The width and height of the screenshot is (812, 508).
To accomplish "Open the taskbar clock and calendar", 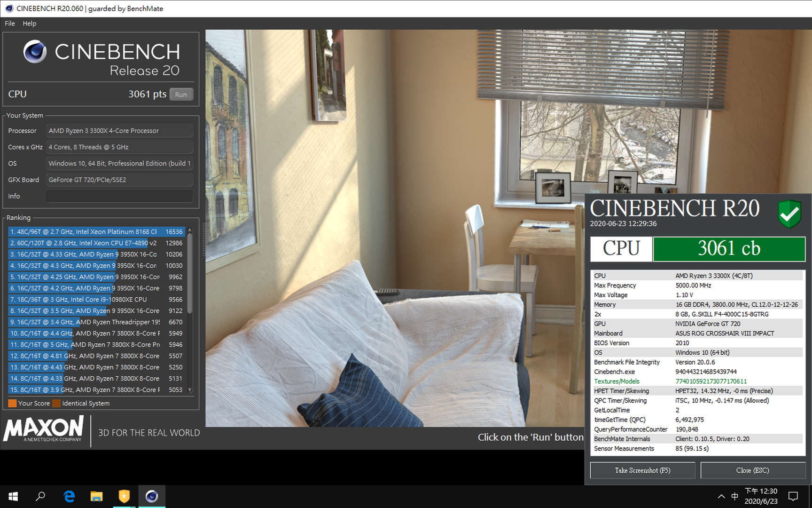I will point(761,496).
